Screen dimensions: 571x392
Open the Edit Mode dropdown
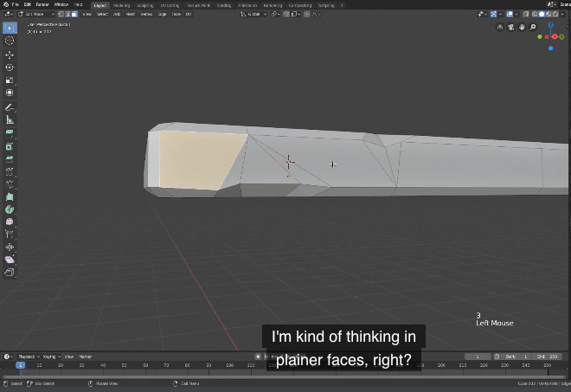[x=36, y=14]
